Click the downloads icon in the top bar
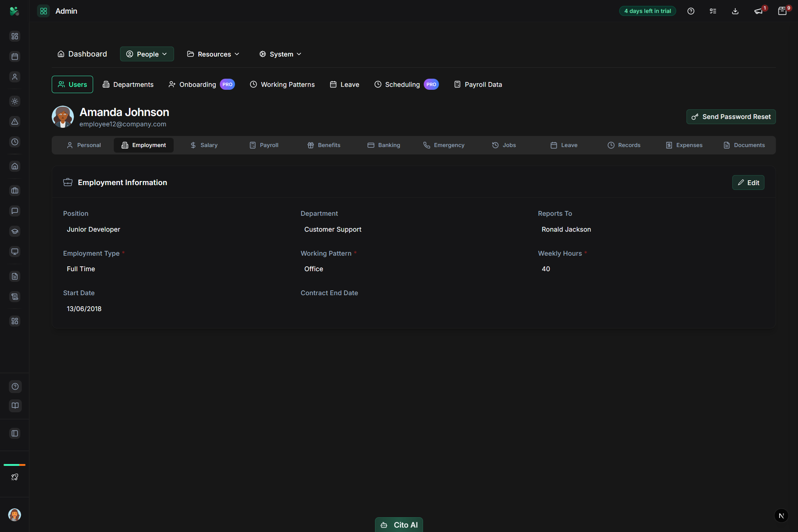Image resolution: width=798 pixels, height=532 pixels. tap(735, 11)
